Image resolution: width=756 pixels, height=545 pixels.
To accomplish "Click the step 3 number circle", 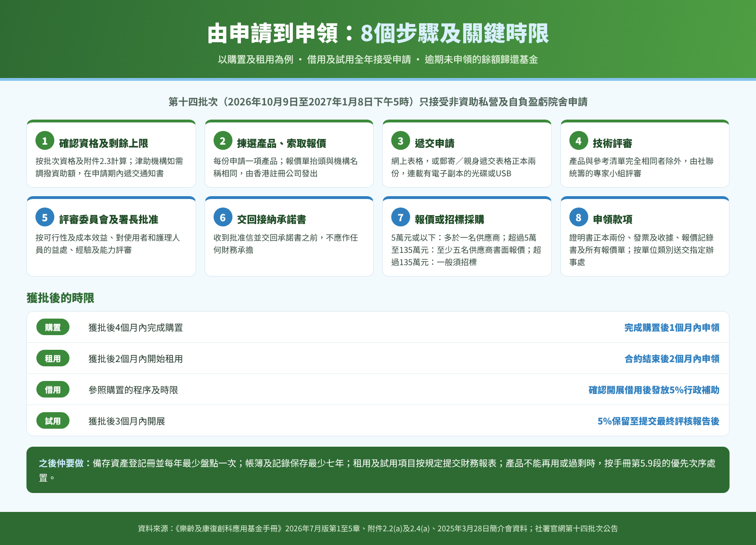I will pos(401,141).
